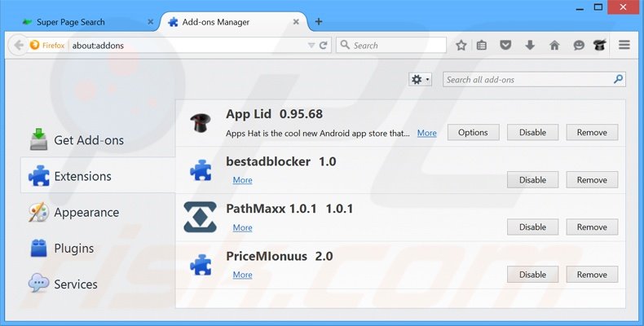Close the Super Page Search tab

tap(150, 22)
